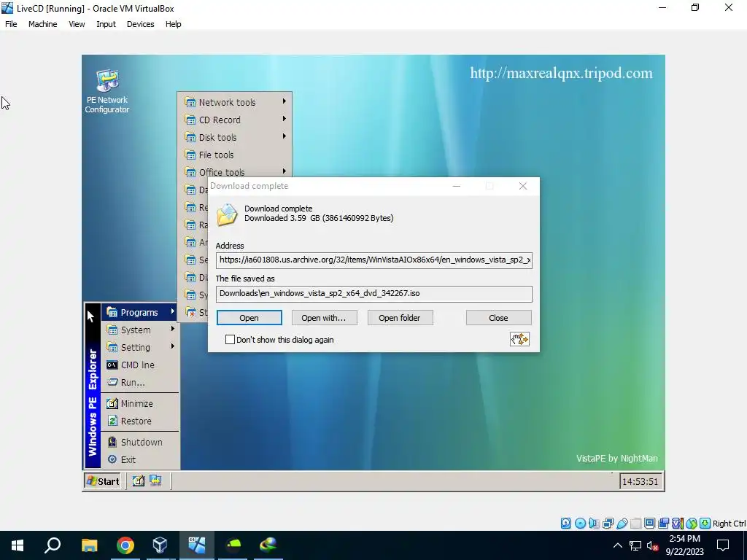The width and height of the screenshot is (747, 560).
Task: Close Download complete dialog with X
Action: pyautogui.click(x=522, y=186)
